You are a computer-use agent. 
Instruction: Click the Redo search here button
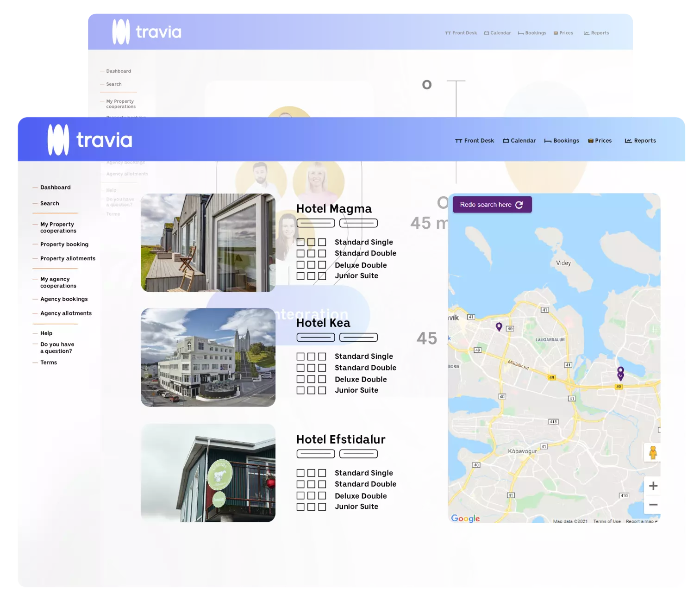coord(492,205)
